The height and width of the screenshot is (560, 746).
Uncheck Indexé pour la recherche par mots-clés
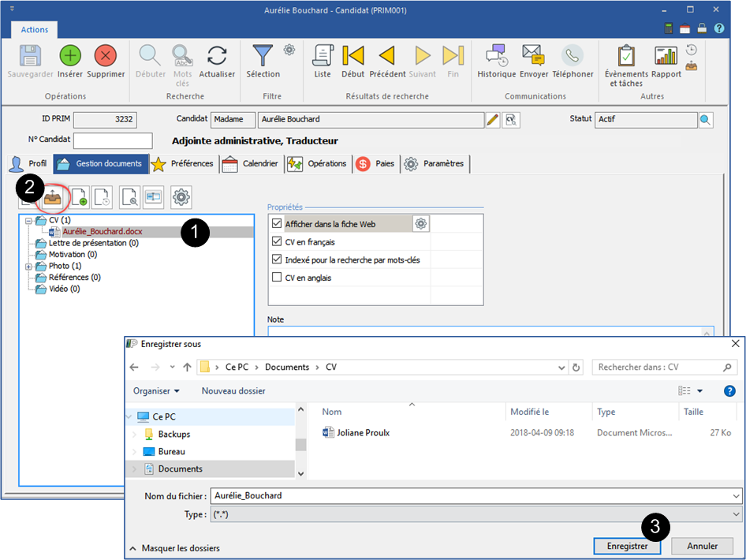(x=277, y=259)
